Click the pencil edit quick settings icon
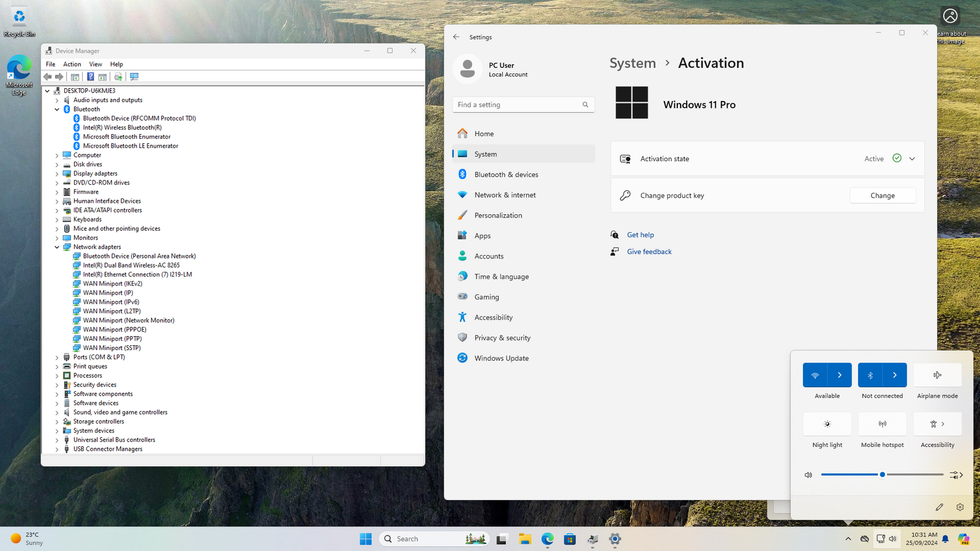This screenshot has width=980, height=551. click(940, 507)
